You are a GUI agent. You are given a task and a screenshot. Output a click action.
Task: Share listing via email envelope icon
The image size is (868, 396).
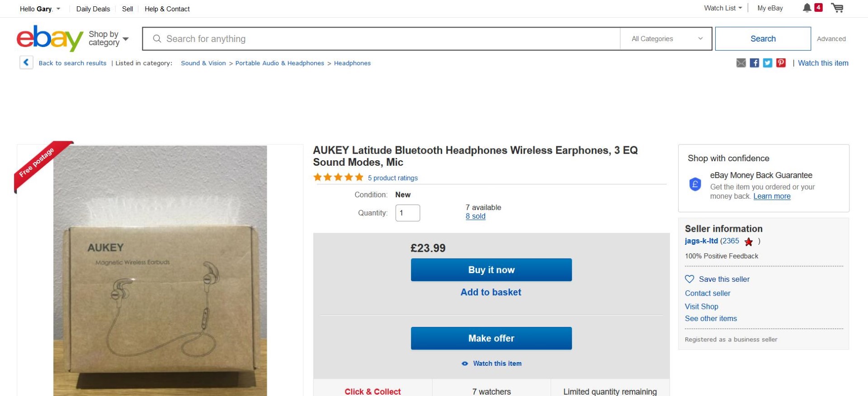click(x=741, y=63)
